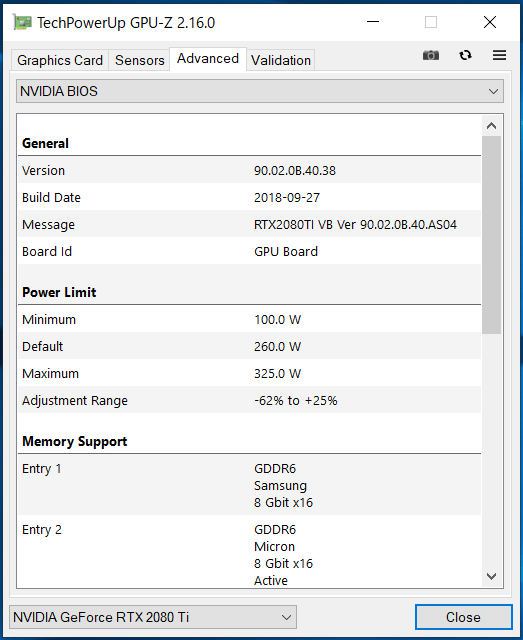
Task: Select the Advanced tab
Action: (208, 59)
